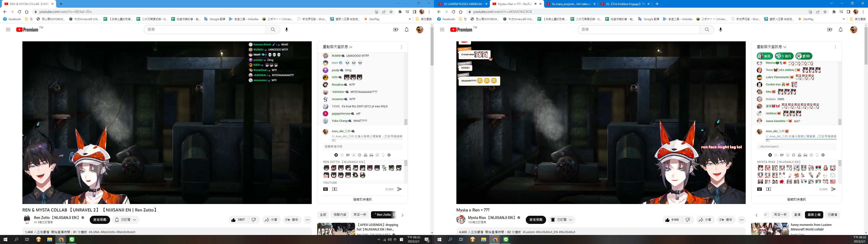Open LINE app on left taskbar
Image resolution: width=868 pixels, height=244 pixels.
tap(72, 240)
